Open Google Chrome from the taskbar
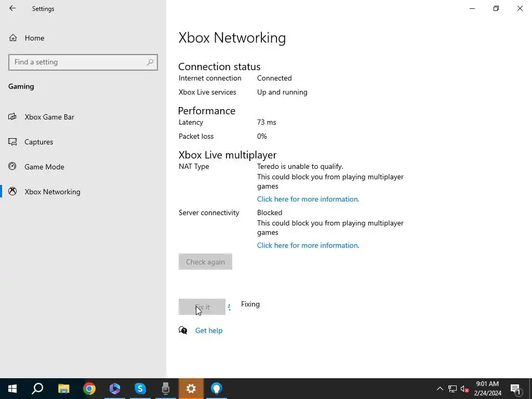 pyautogui.click(x=89, y=389)
